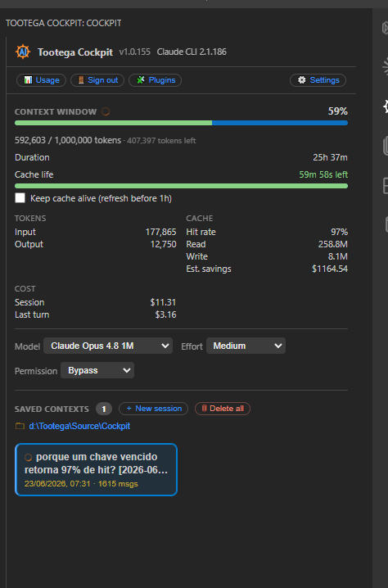Click the folder icon before d:\Tootega\Source\Cockpit

(20, 426)
